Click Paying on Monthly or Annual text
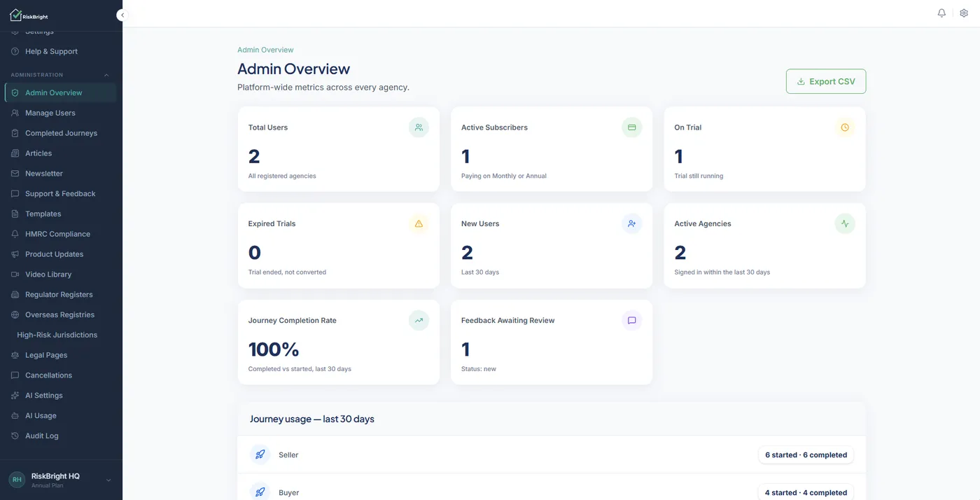980x500 pixels. tap(504, 176)
